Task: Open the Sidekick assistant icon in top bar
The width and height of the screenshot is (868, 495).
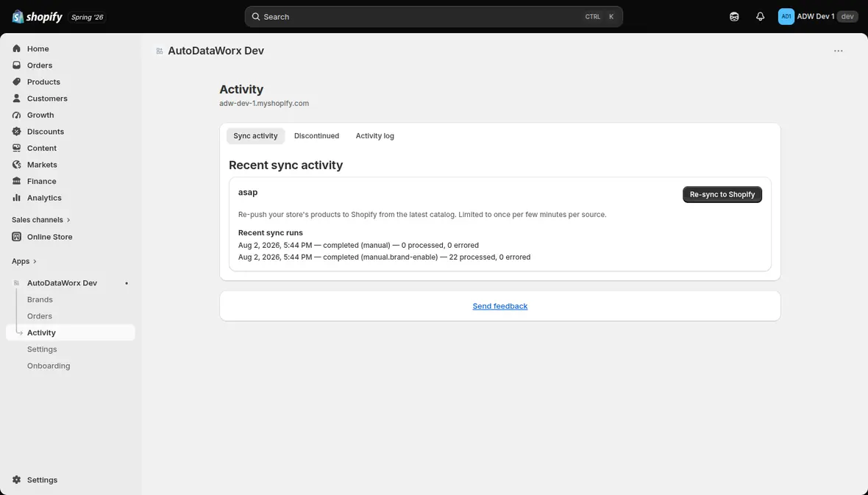Action: (734, 17)
